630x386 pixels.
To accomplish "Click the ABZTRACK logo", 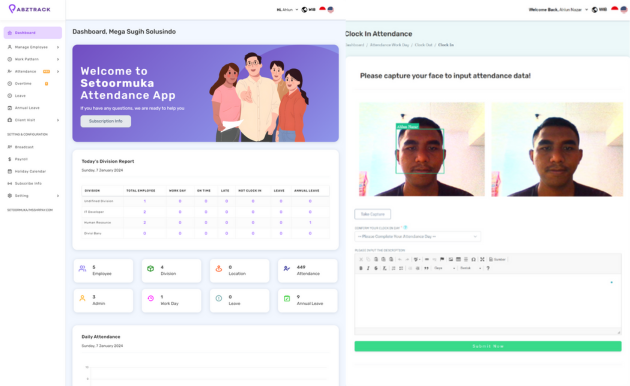I will tap(30, 8).
